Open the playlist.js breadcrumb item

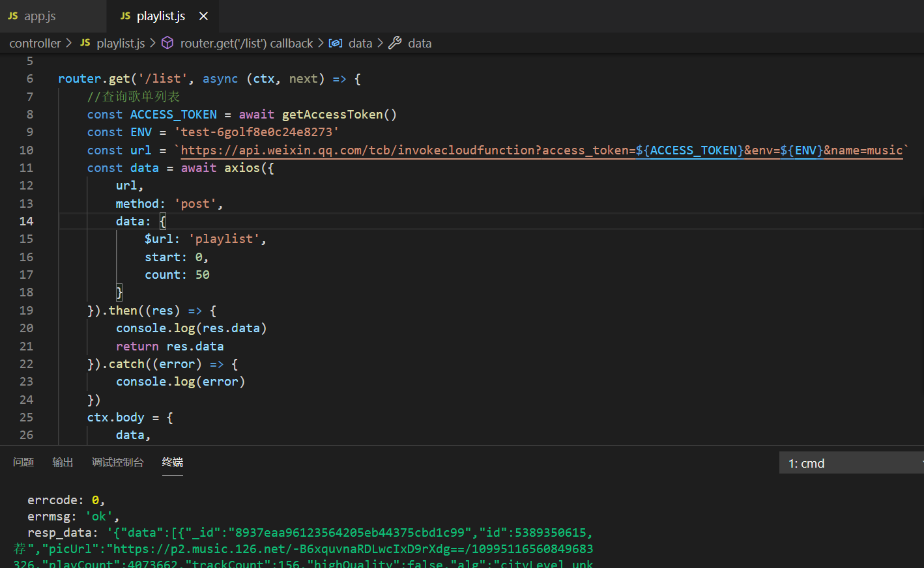(x=121, y=43)
